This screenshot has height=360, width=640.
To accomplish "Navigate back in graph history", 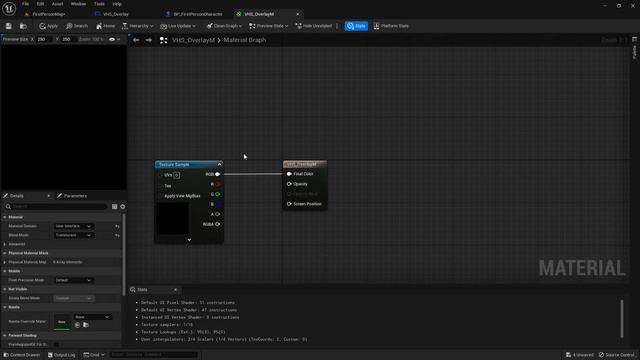I will tap(136, 40).
